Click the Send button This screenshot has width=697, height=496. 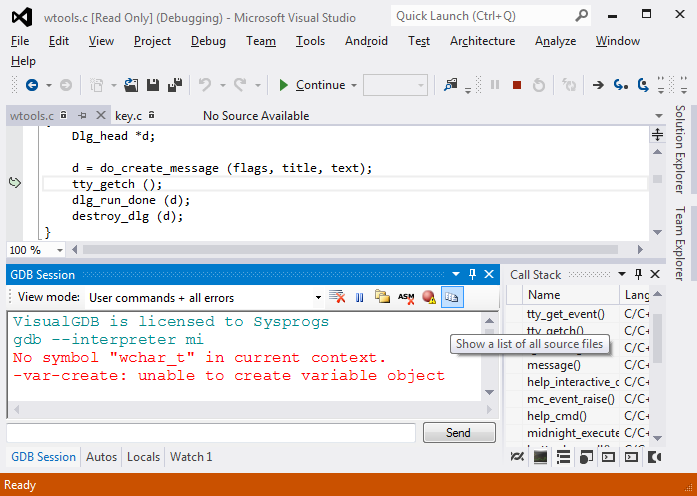coord(459,433)
